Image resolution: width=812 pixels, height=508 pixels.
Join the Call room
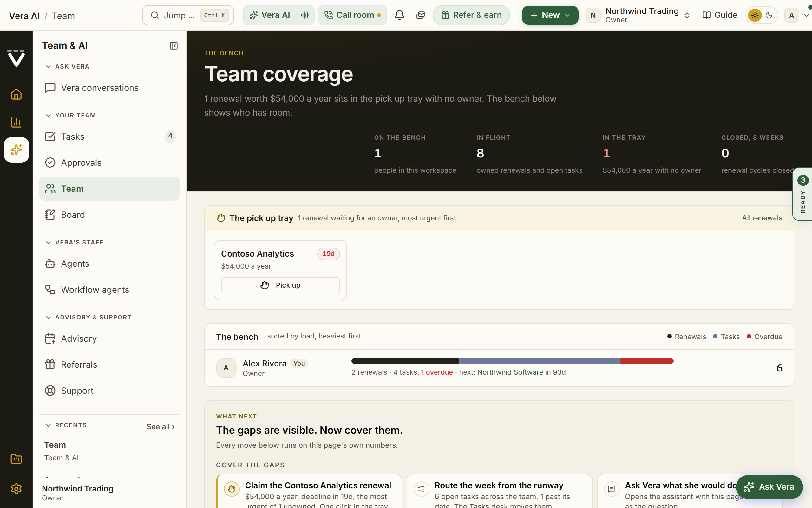(352, 15)
